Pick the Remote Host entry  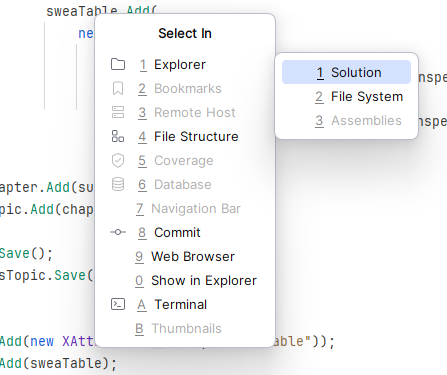tap(185, 112)
